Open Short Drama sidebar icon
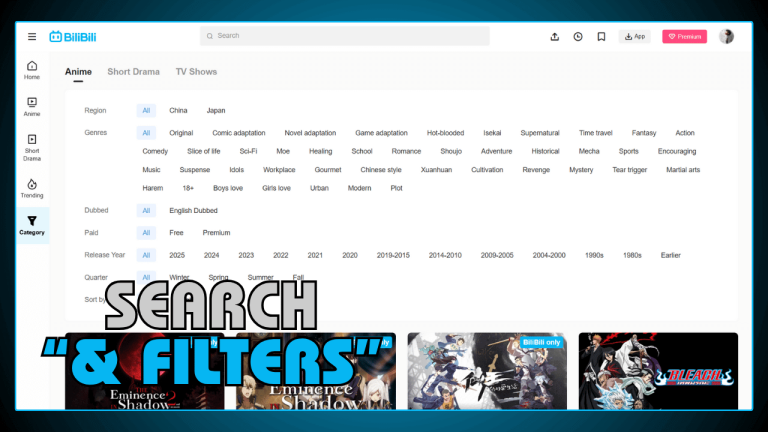This screenshot has height=432, width=768. 32,147
